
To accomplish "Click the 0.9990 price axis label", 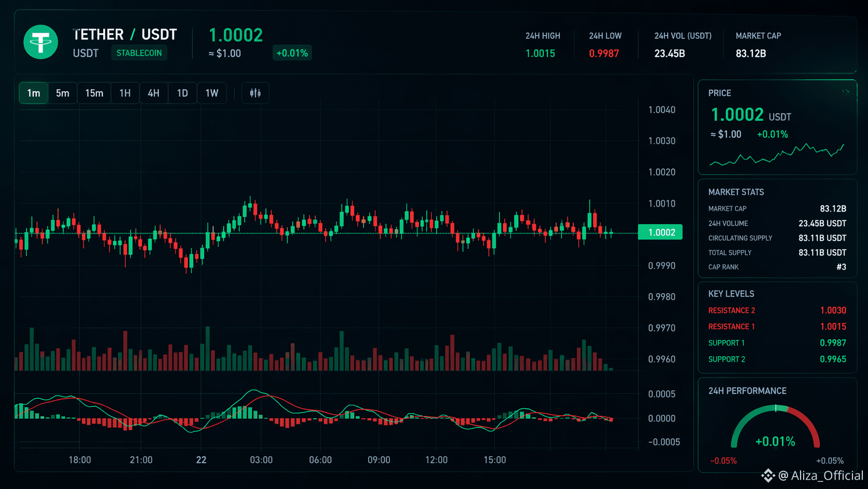I will (662, 266).
